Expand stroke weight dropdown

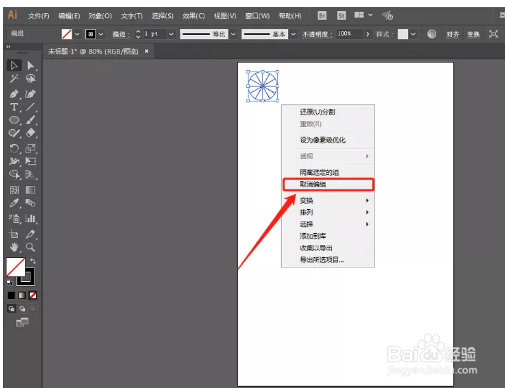pyautogui.click(x=171, y=34)
